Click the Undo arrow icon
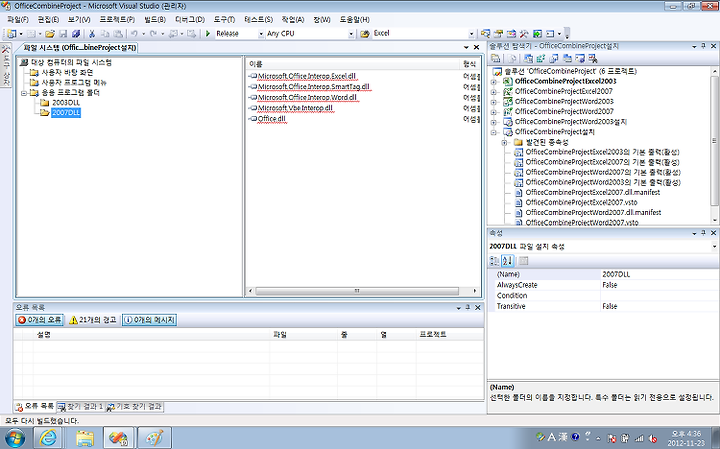The height and width of the screenshot is (449, 720). 134,34
